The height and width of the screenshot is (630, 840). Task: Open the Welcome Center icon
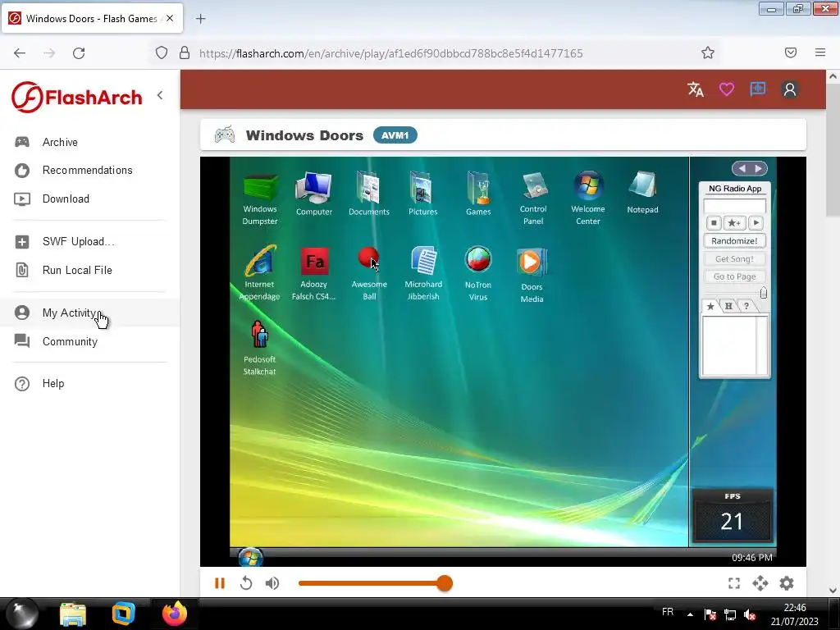point(587,199)
